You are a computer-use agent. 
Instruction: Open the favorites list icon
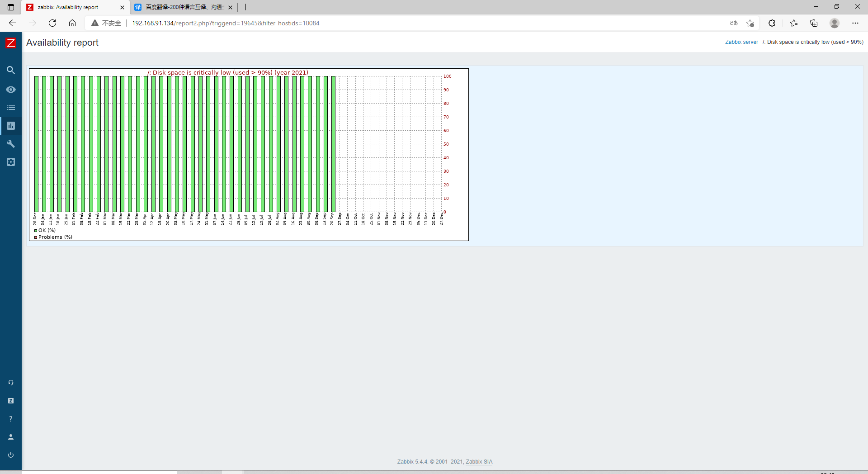[x=794, y=23]
